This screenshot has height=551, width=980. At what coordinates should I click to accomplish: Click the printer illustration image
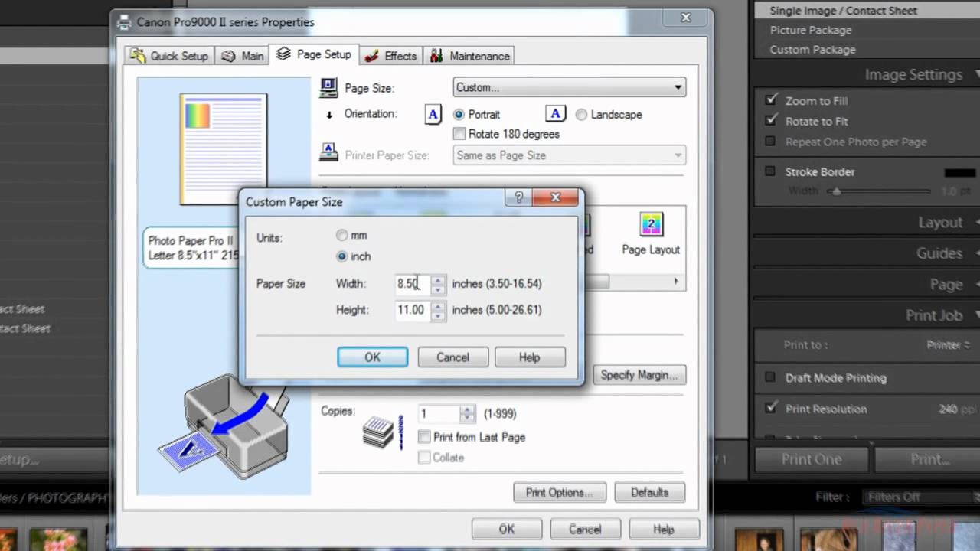coord(224,425)
